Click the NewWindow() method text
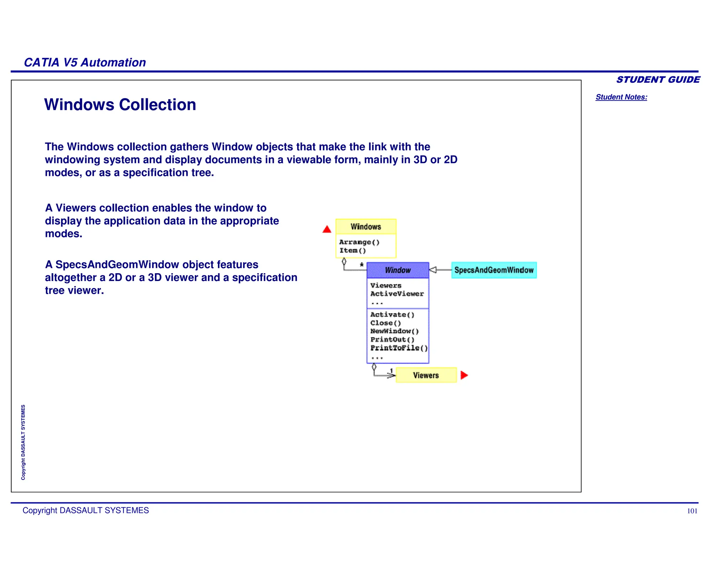Viewport: 728px width, 562px height. 395,331
